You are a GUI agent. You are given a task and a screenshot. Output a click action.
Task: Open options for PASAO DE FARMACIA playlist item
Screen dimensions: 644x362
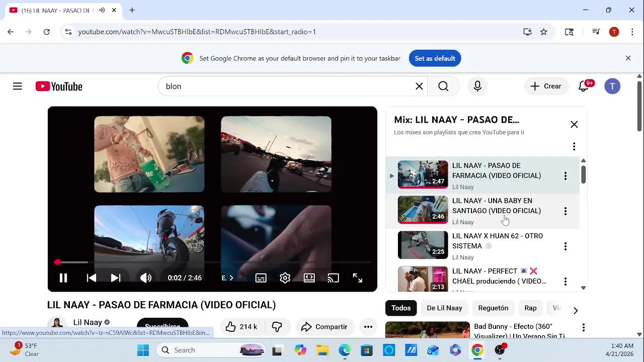(x=566, y=176)
